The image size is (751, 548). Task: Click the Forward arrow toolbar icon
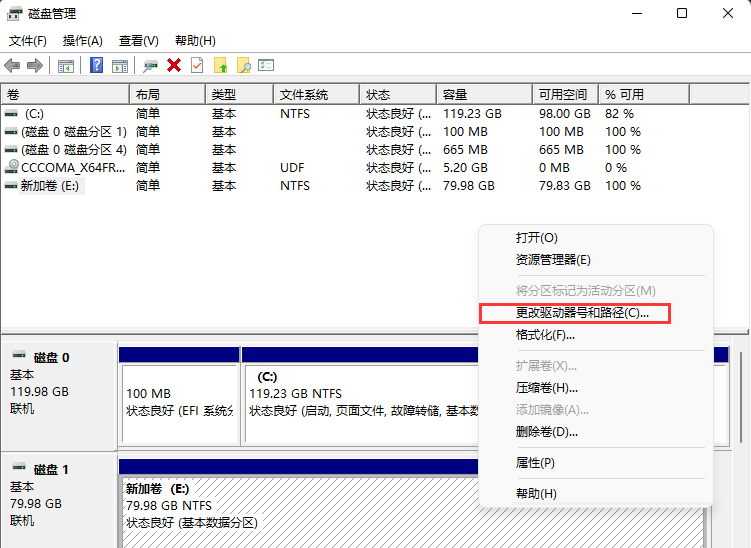35,66
